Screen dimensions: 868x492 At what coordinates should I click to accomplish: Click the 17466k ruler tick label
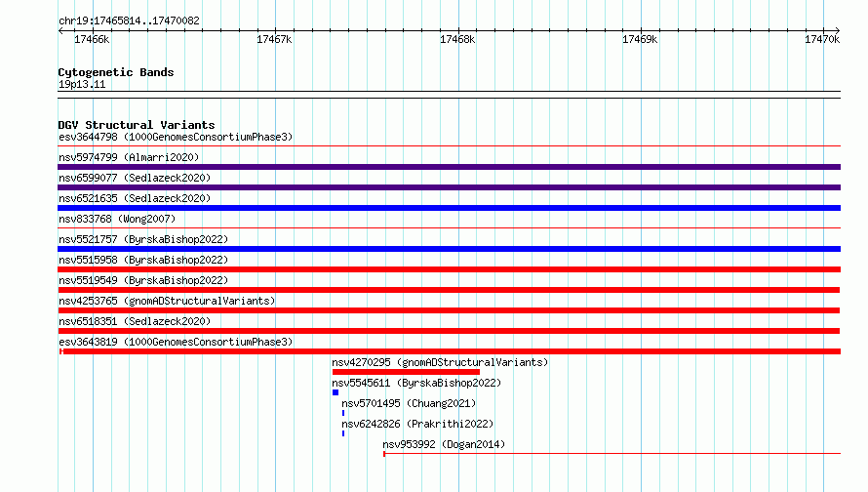[92, 39]
